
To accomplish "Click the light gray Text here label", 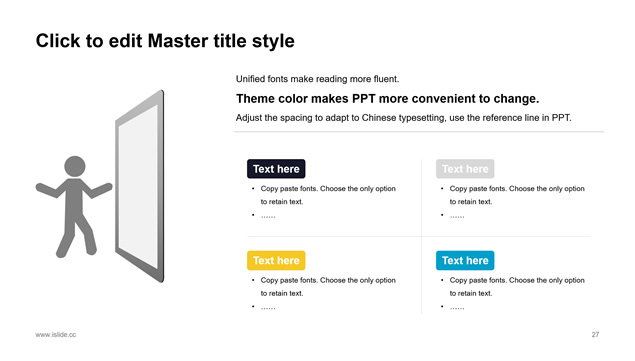I will pyautogui.click(x=465, y=169).
